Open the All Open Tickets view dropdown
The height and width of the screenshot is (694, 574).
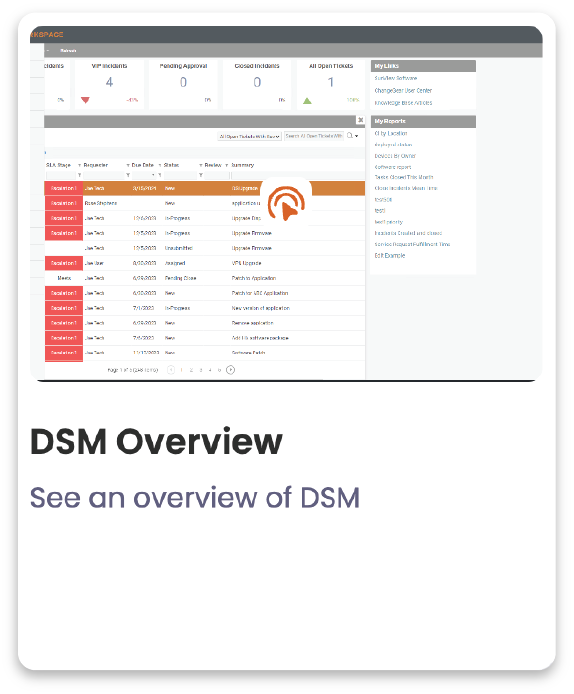[250, 136]
